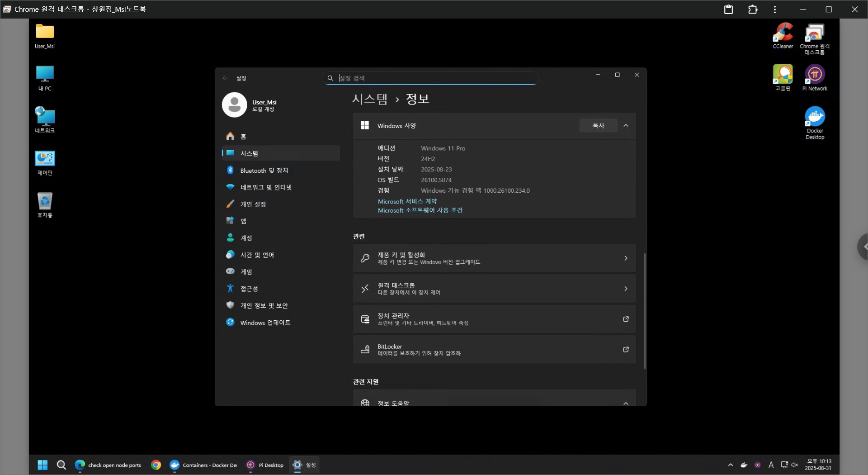868x475 pixels.
Task: Open the Windows Start button
Action: tap(42, 465)
